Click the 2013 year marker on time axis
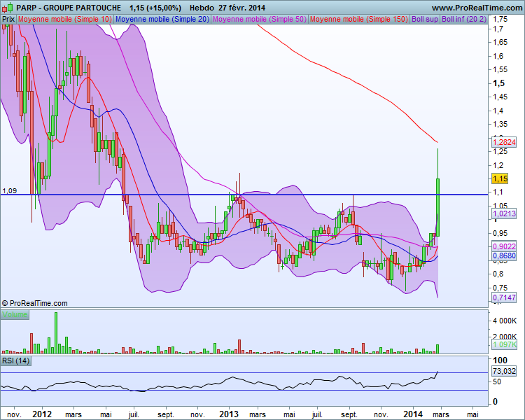Image resolution: width=525 pixels, height=420 pixels. [229, 414]
